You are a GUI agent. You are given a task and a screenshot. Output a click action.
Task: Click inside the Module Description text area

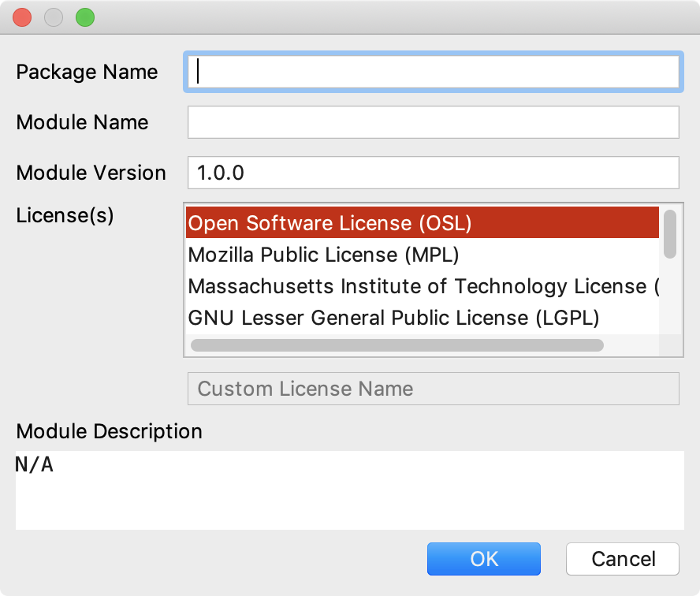tap(349, 490)
